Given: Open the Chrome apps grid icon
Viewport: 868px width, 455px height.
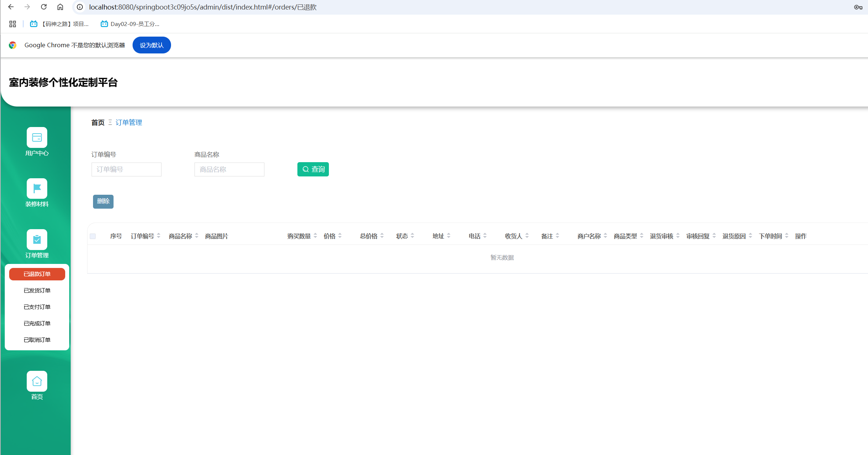Looking at the screenshot, I should pos(13,24).
